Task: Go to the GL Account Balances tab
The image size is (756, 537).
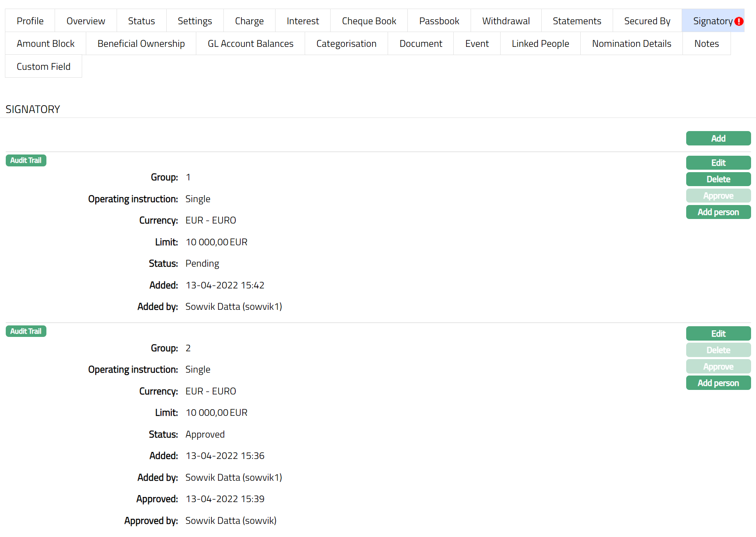Action: point(250,44)
